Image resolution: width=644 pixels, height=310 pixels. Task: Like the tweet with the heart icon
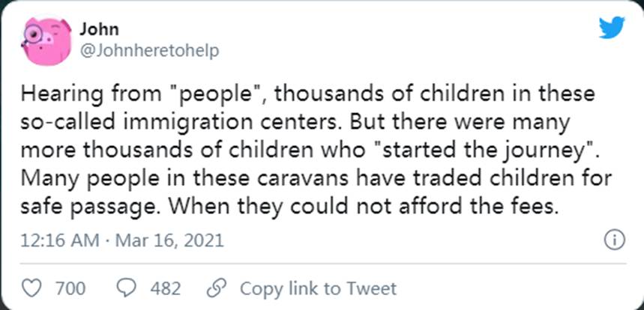pyautogui.click(x=31, y=288)
